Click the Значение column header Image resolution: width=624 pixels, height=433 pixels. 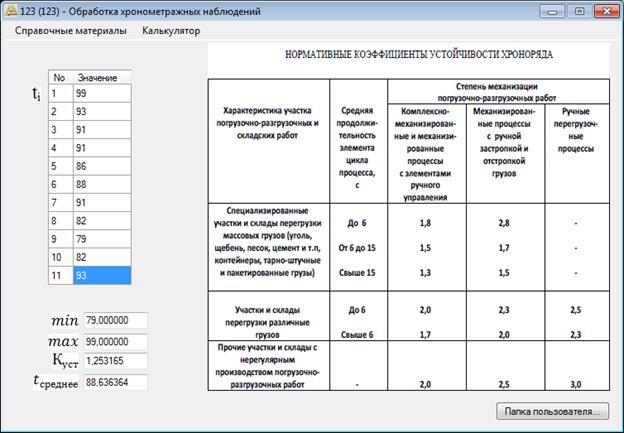pyautogui.click(x=102, y=78)
